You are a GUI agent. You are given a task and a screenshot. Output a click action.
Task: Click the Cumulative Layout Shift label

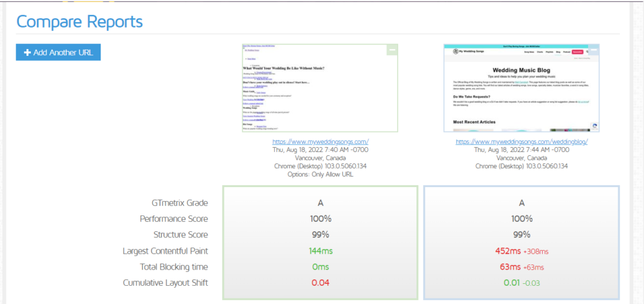[x=165, y=283]
